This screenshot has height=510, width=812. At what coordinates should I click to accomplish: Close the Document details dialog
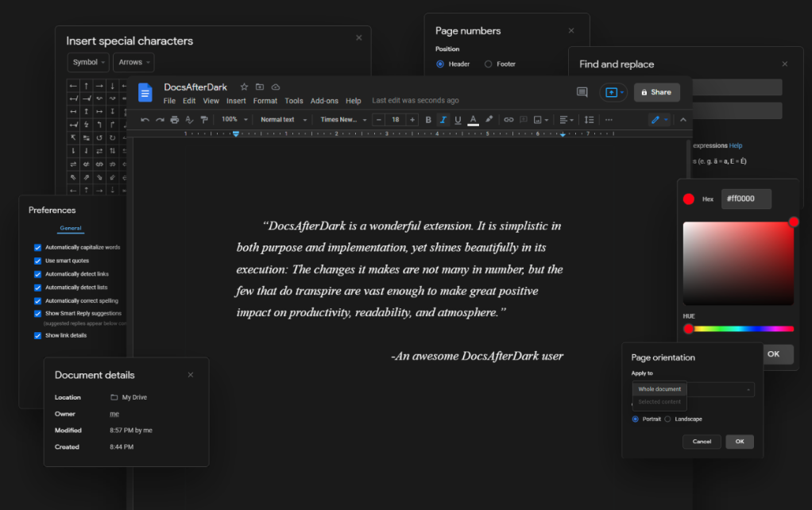coord(191,375)
